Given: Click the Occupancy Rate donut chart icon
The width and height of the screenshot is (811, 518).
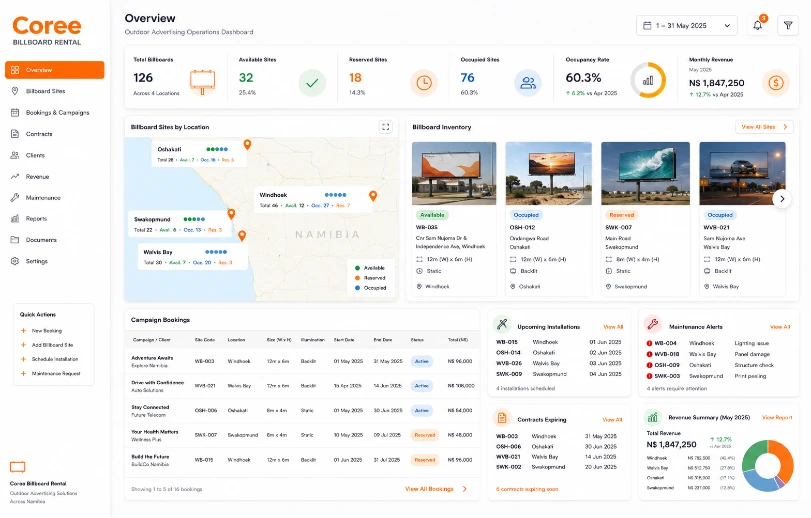Looking at the screenshot, I should (x=648, y=80).
